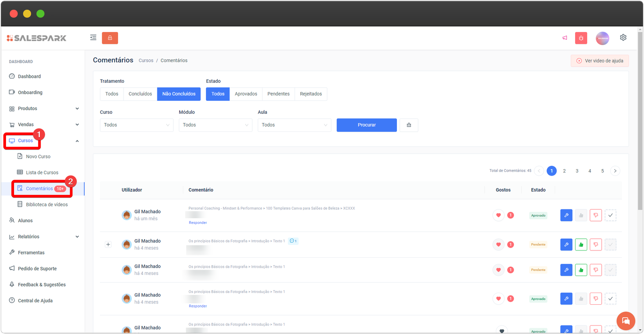644x334 pixels.
Task: Open the Módulo dropdown
Action: [x=215, y=125]
